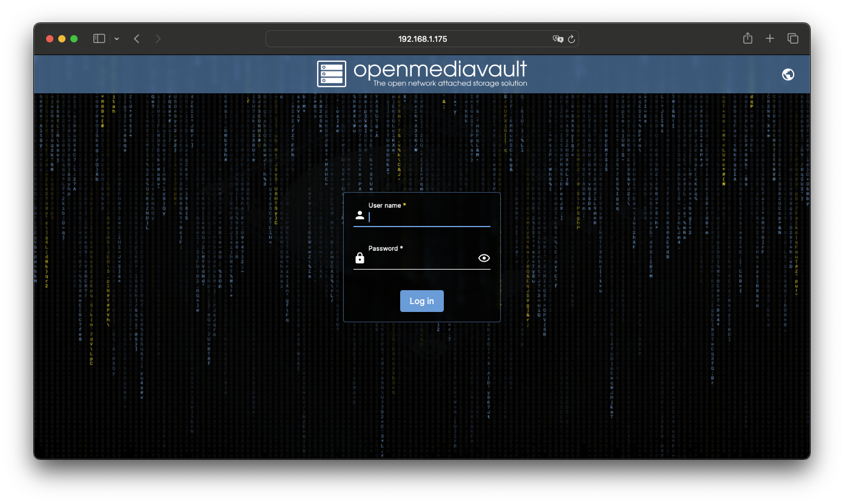Click the padlock icon beside Password
844x504 pixels.
(360, 258)
